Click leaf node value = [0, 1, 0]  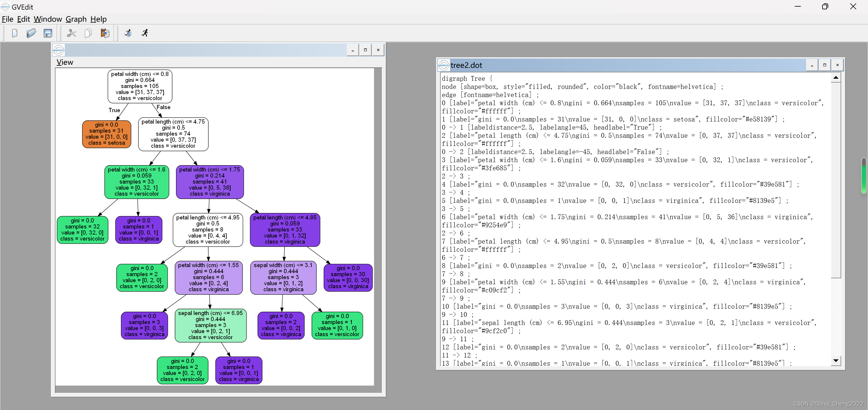pyautogui.click(x=337, y=325)
